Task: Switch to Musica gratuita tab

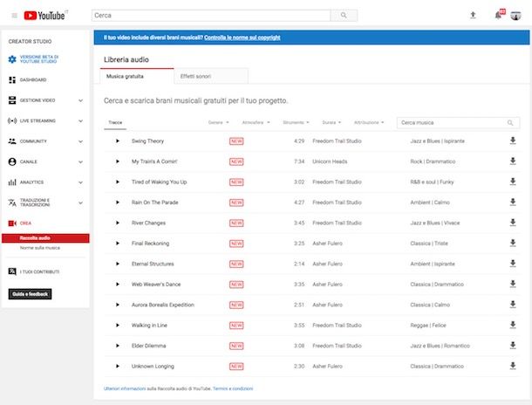Action: click(x=137, y=77)
